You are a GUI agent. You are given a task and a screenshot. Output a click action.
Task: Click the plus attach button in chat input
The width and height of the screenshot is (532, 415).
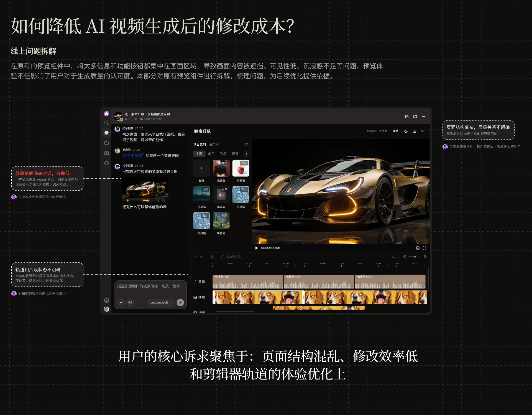point(121,303)
